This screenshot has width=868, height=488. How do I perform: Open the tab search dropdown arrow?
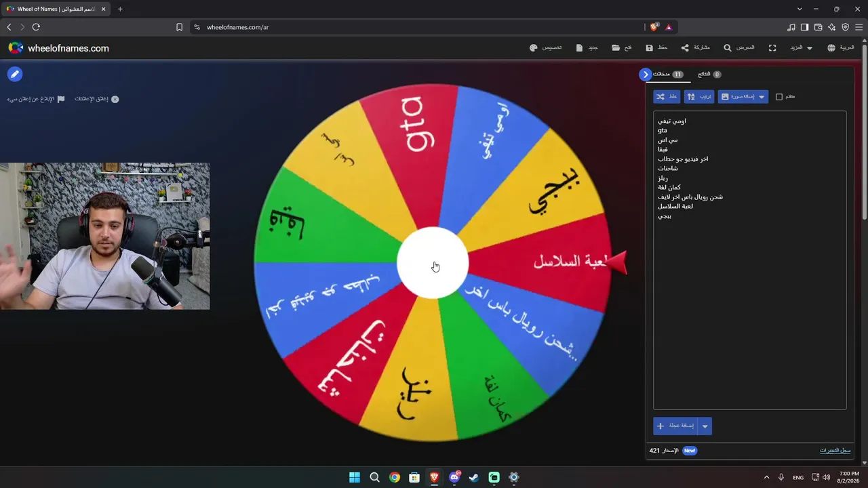tap(800, 9)
